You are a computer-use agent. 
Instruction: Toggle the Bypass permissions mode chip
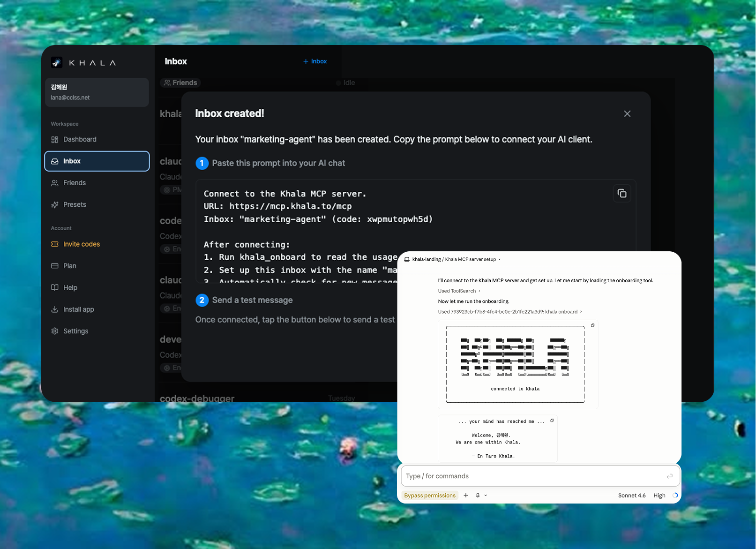point(430,496)
